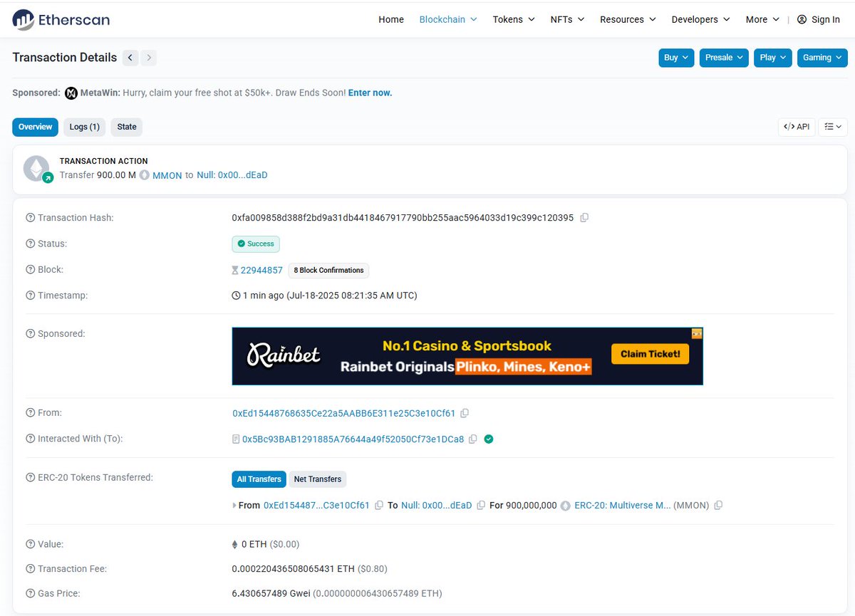Open contract address 0x5Bc93BAB1291885A76644a49f52050Cf73e1DCa8
This screenshot has height=616, width=855.
point(353,439)
